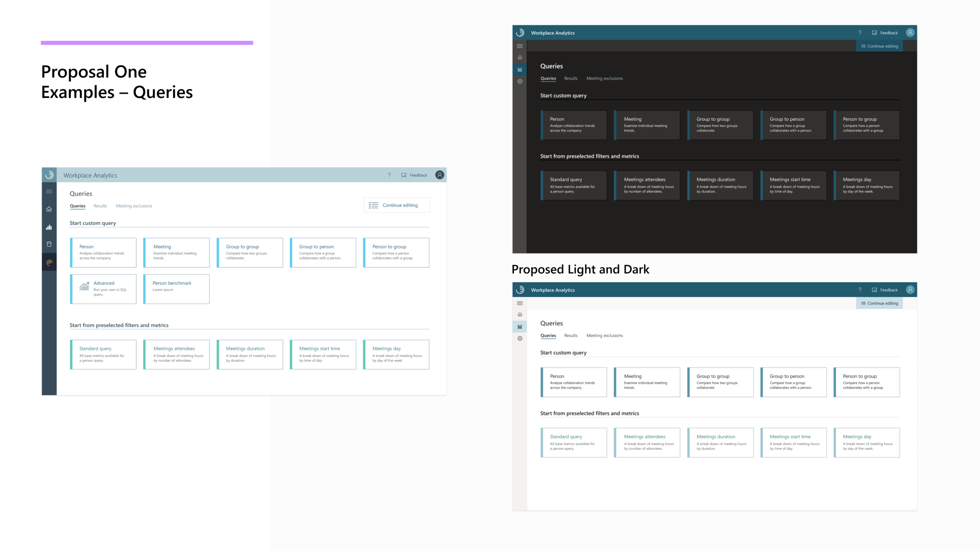Open the Meeting exclusions tab in dark theme
Viewport: 980px width, 551px height.
(x=604, y=78)
